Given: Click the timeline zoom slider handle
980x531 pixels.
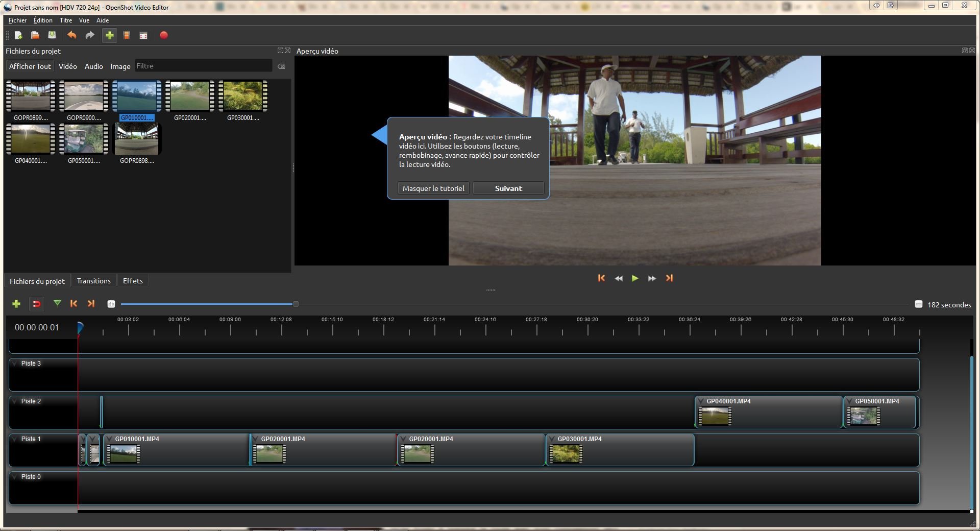Looking at the screenshot, I should click(296, 304).
